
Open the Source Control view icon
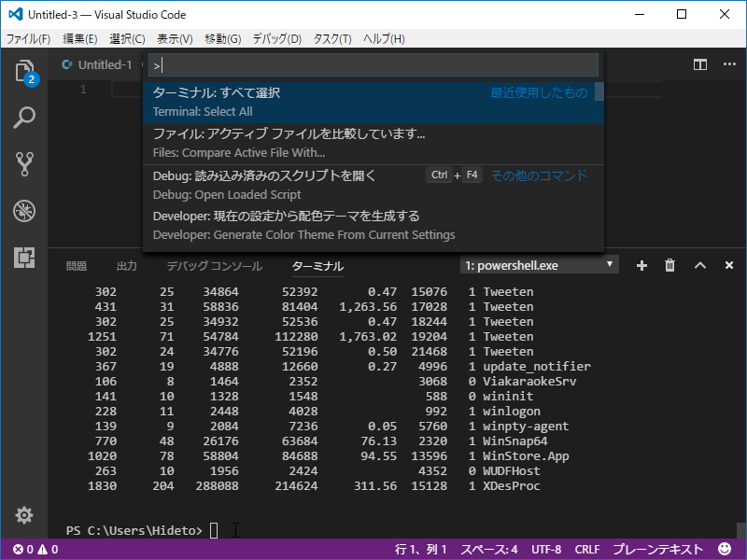24,164
